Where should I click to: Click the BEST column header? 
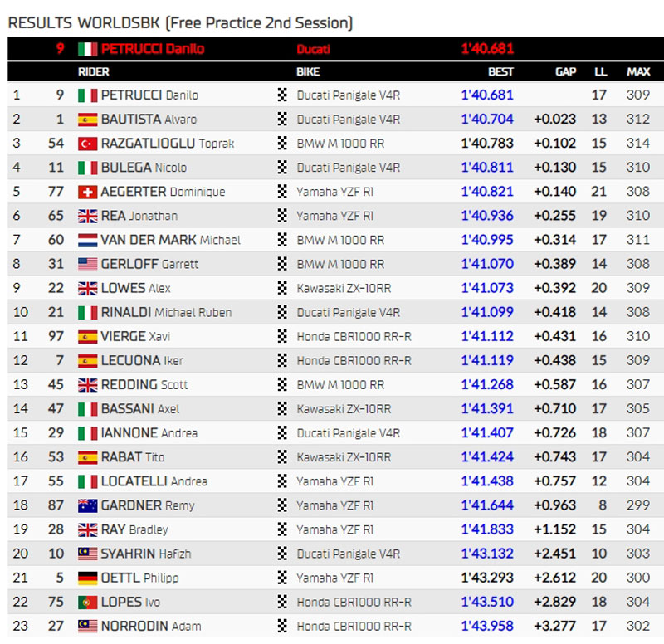(x=500, y=72)
